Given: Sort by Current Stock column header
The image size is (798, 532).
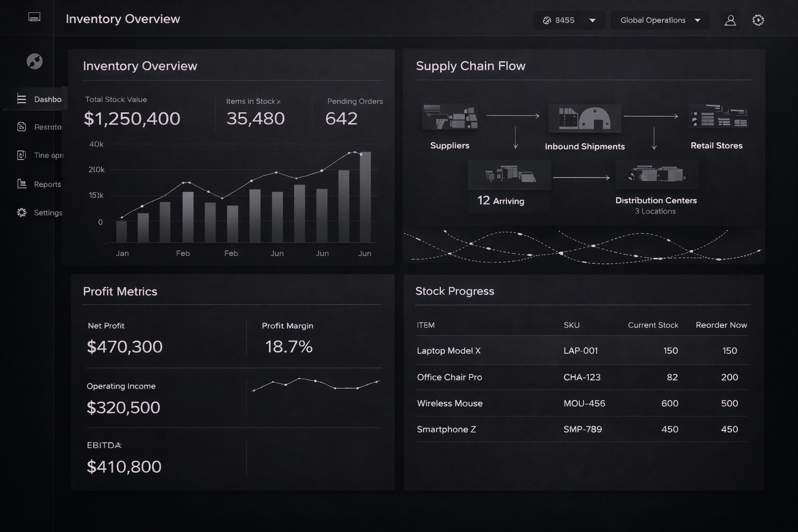Looking at the screenshot, I should tap(653, 325).
